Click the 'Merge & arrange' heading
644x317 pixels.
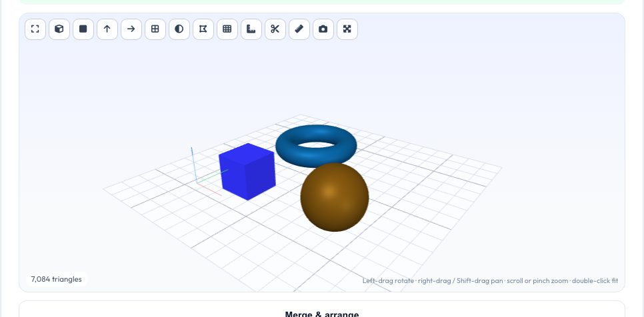pyautogui.click(x=322, y=314)
